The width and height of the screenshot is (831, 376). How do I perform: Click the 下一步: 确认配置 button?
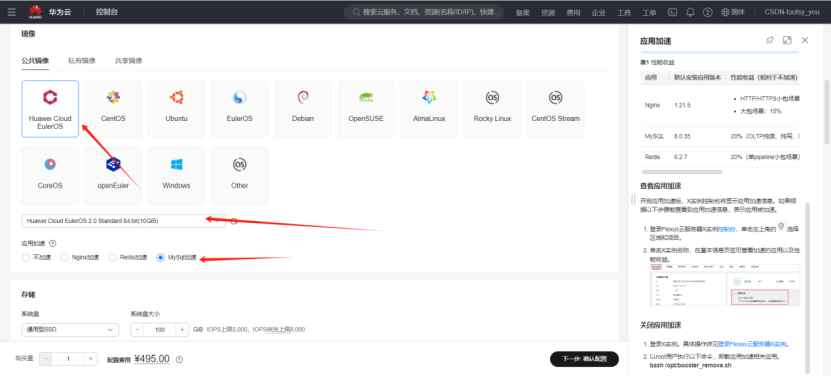[x=584, y=359]
